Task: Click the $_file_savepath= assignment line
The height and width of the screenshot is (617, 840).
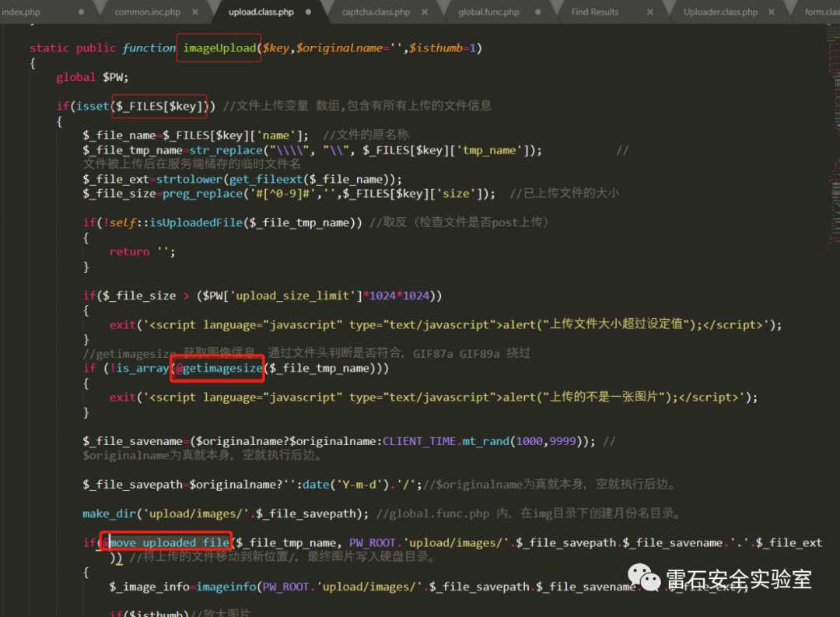Action: 252,485
